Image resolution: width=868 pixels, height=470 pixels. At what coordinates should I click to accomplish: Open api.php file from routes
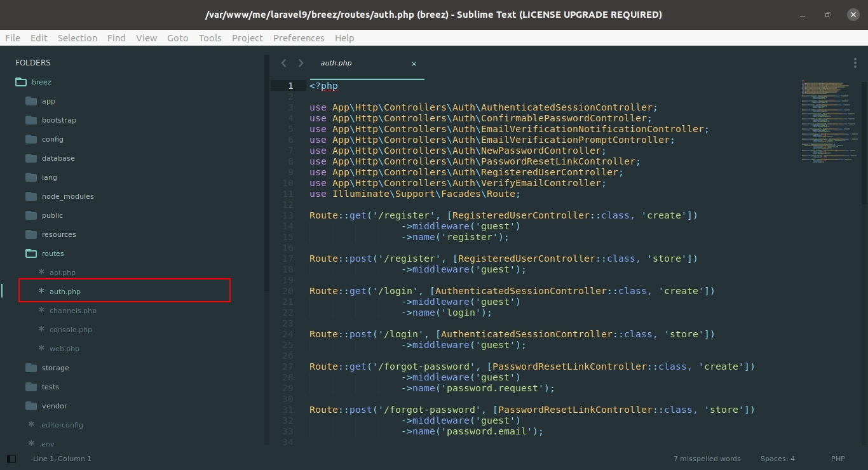coord(62,272)
